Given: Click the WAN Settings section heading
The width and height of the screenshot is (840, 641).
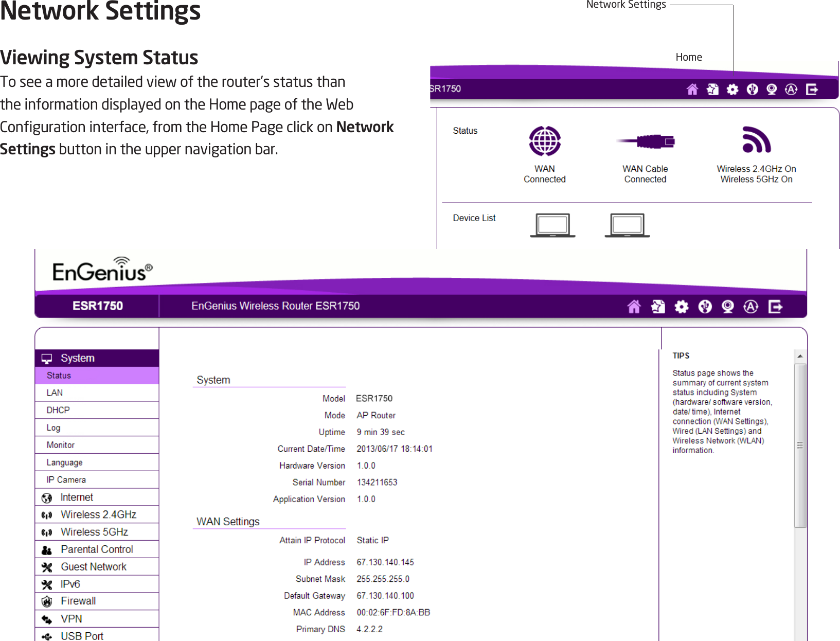Looking at the screenshot, I should [x=228, y=522].
